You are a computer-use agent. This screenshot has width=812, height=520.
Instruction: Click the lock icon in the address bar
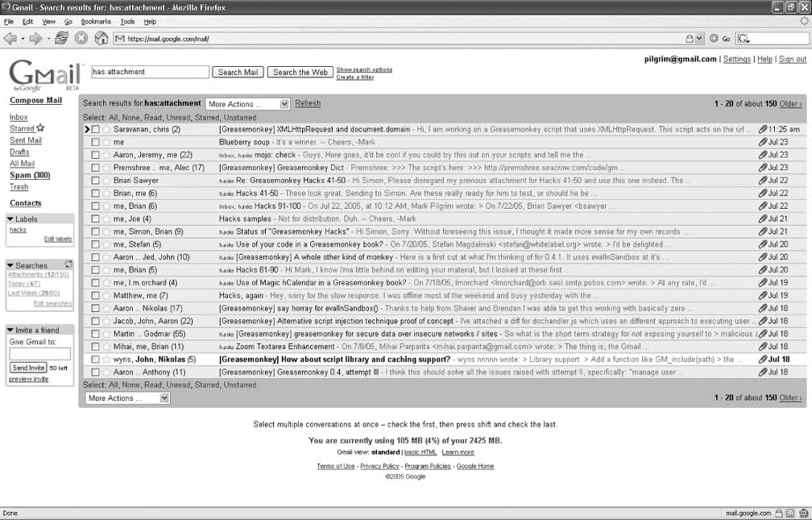click(690, 39)
